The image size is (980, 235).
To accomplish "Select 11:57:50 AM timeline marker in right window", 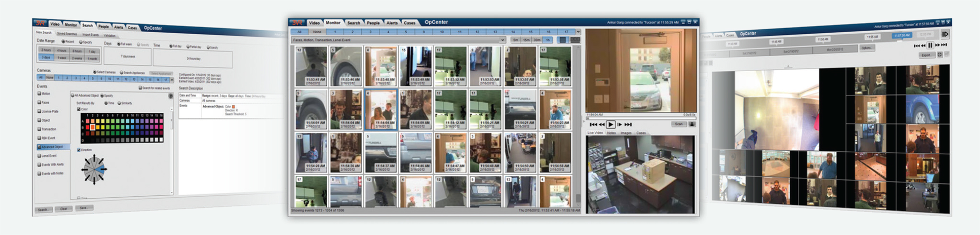I will coord(902,35).
